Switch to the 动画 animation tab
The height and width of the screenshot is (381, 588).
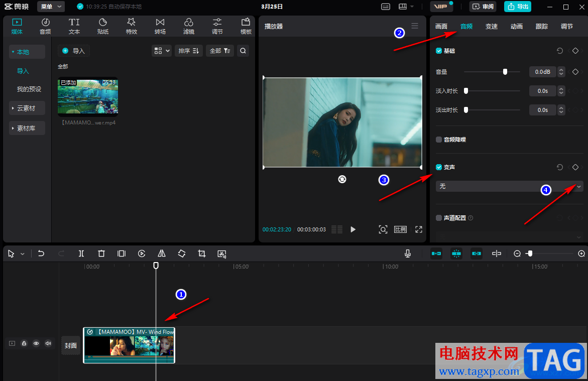click(517, 26)
